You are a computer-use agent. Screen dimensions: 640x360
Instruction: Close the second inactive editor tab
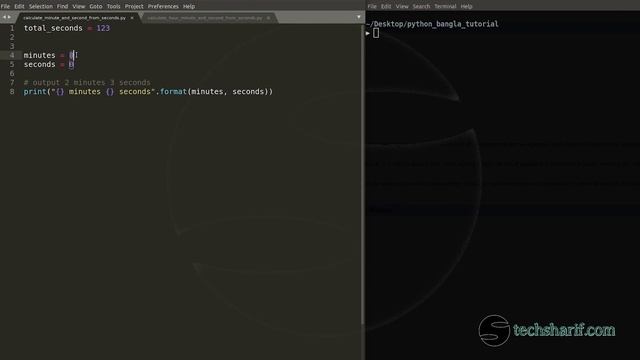(268, 18)
